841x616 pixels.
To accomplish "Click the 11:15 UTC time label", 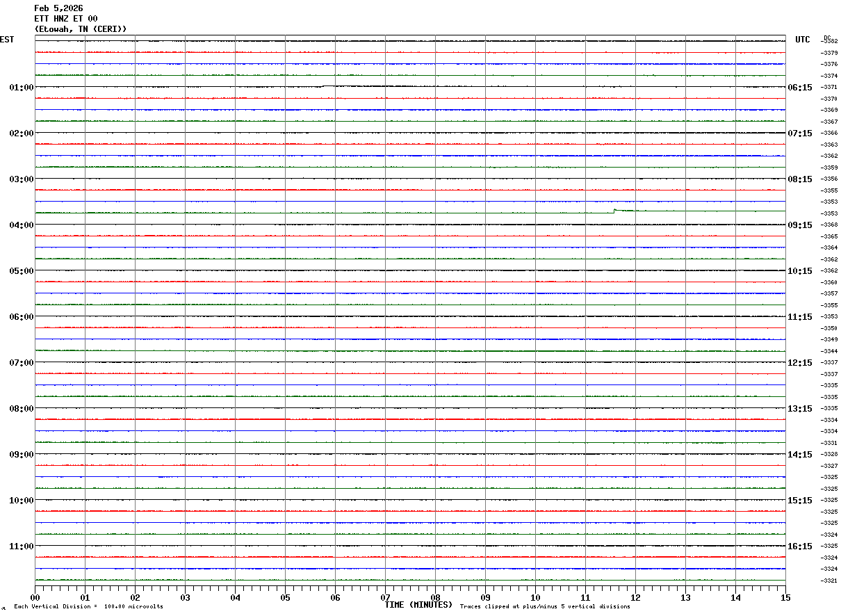I will 799,317.
